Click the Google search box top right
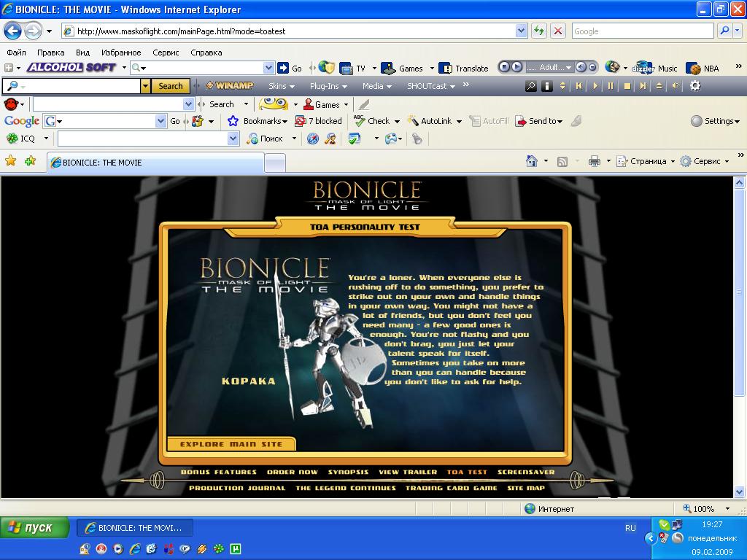This screenshot has height=560, width=747. click(642, 31)
